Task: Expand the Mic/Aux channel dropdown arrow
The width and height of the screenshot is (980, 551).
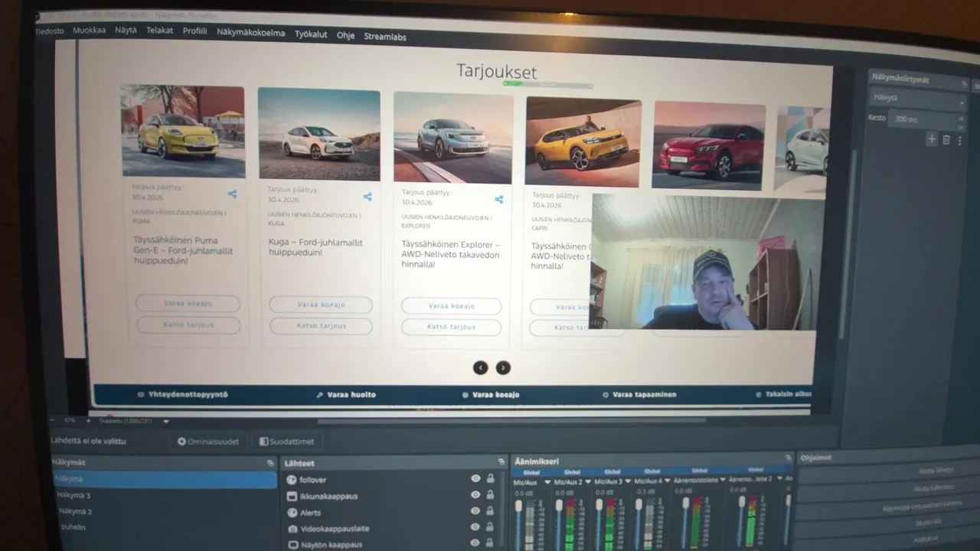Action: point(547,482)
